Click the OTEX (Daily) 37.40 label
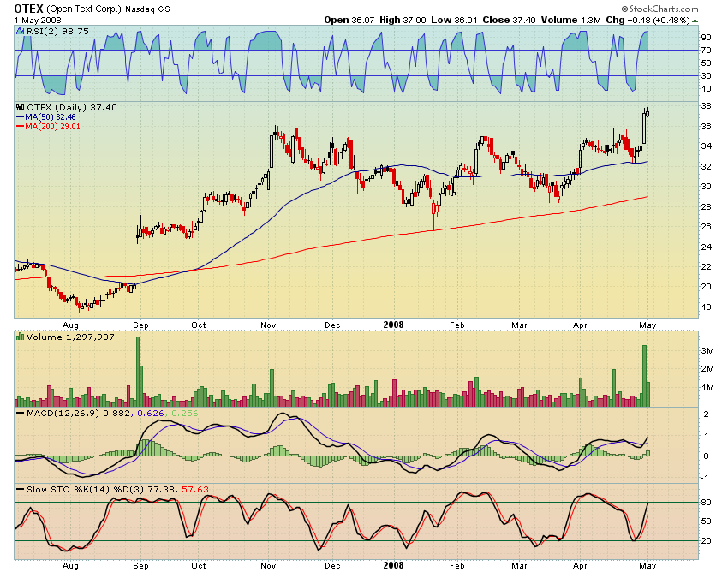The width and height of the screenshot is (728, 572). [72, 107]
